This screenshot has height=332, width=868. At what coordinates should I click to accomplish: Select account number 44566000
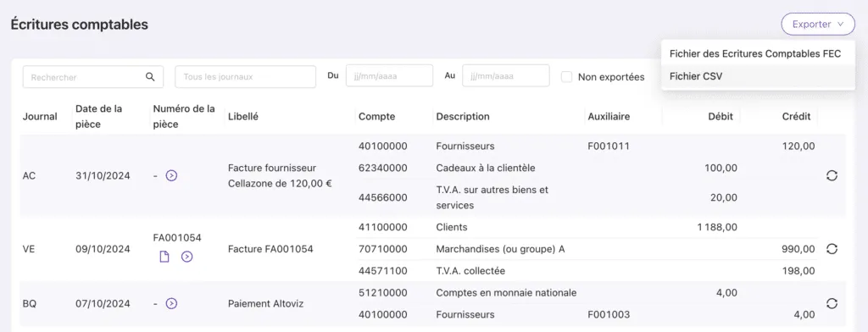(383, 197)
